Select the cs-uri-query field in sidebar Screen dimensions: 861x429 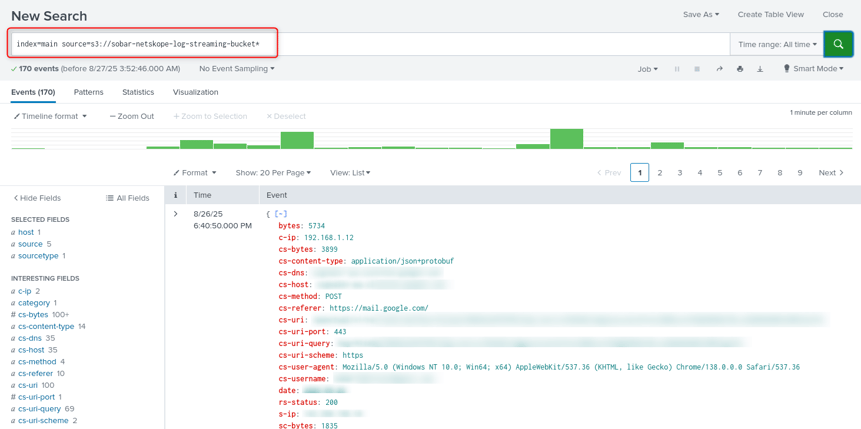(x=39, y=409)
